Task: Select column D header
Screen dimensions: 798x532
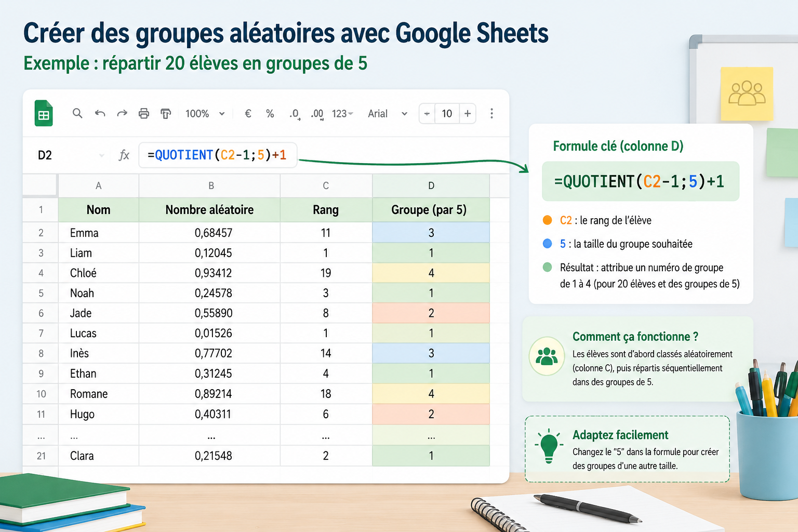Action: coord(431,185)
